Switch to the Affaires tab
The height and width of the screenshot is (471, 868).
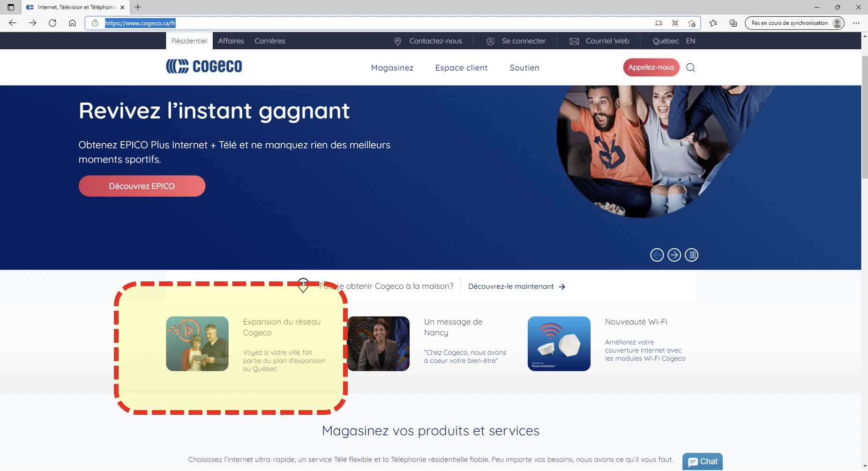[x=231, y=41]
